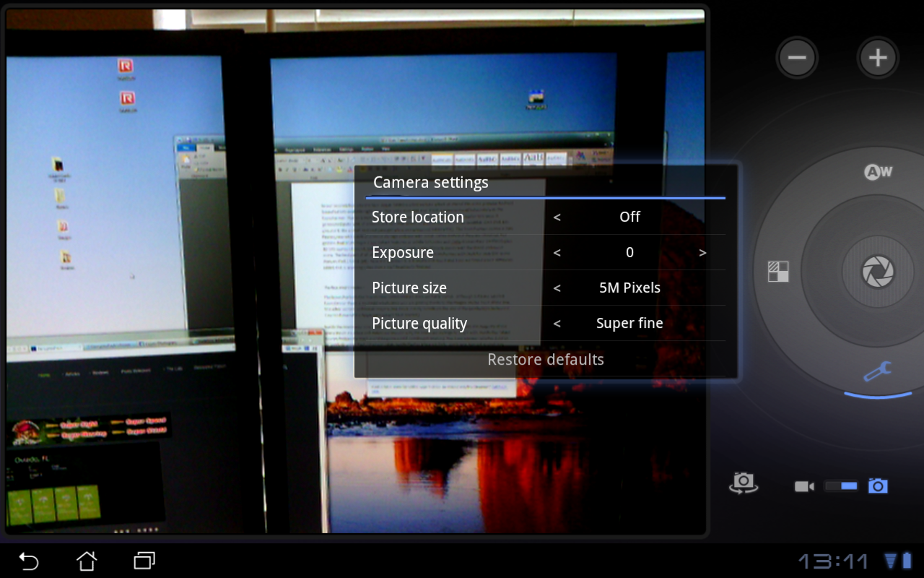924x578 pixels.
Task: Select the video camera mode icon
Action: pyautogui.click(x=804, y=486)
